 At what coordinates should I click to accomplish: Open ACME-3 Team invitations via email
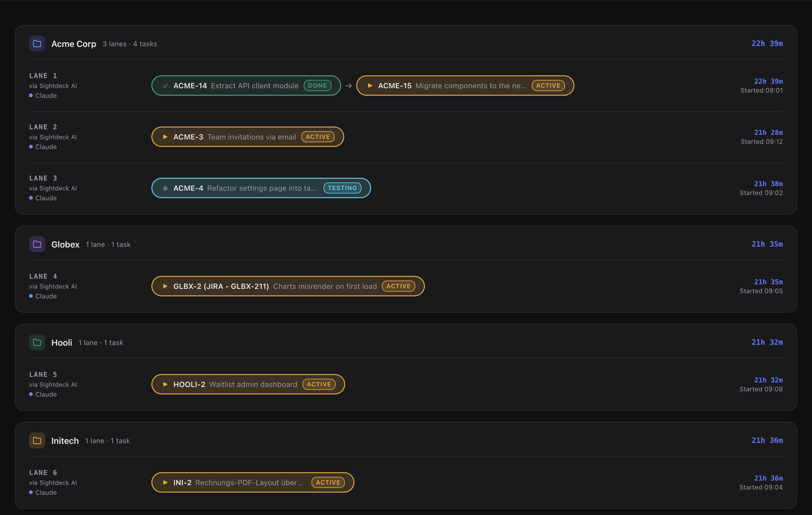pos(248,137)
